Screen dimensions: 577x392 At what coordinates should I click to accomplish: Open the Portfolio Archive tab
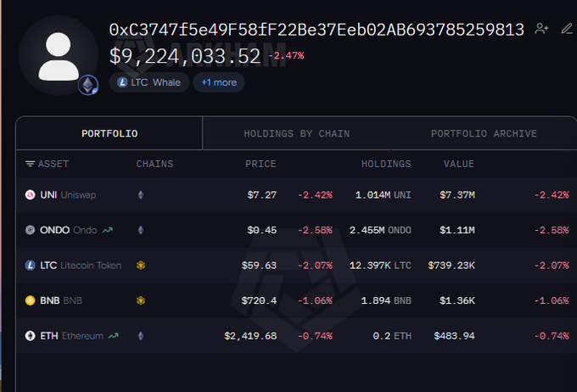(x=484, y=133)
